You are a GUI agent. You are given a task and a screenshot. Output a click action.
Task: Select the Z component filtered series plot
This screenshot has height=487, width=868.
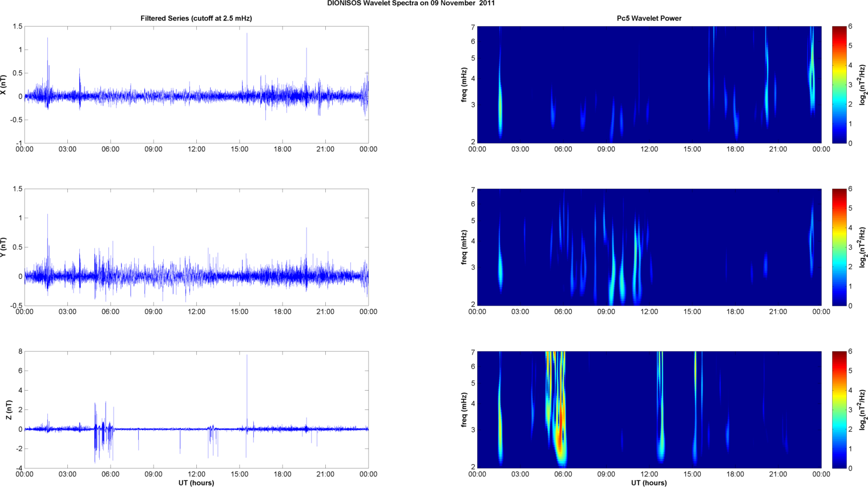196,409
